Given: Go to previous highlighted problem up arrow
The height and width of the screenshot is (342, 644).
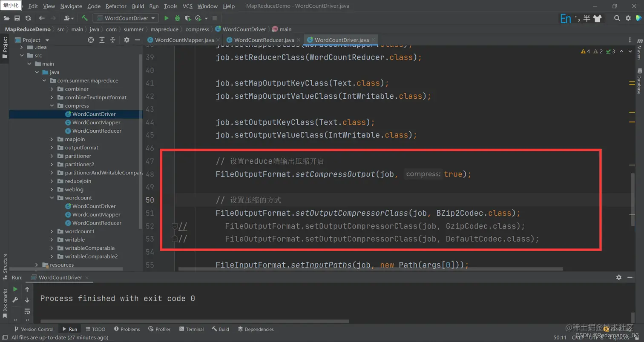Looking at the screenshot, I should 621,51.
